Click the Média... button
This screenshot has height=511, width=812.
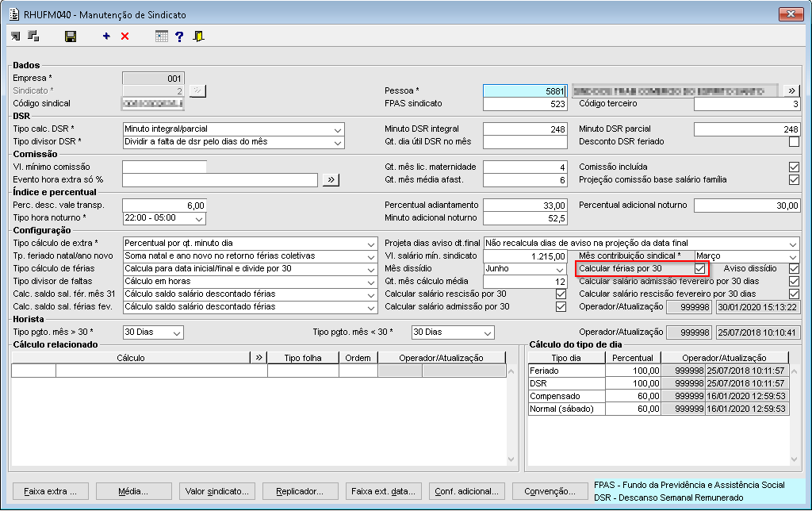coord(133,491)
